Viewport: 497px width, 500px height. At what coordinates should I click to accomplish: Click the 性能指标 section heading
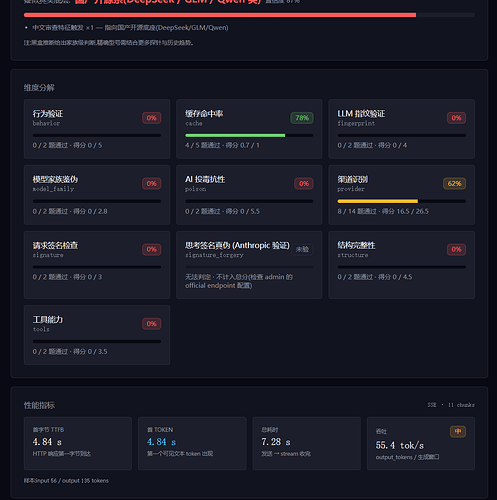pyautogui.click(x=39, y=405)
